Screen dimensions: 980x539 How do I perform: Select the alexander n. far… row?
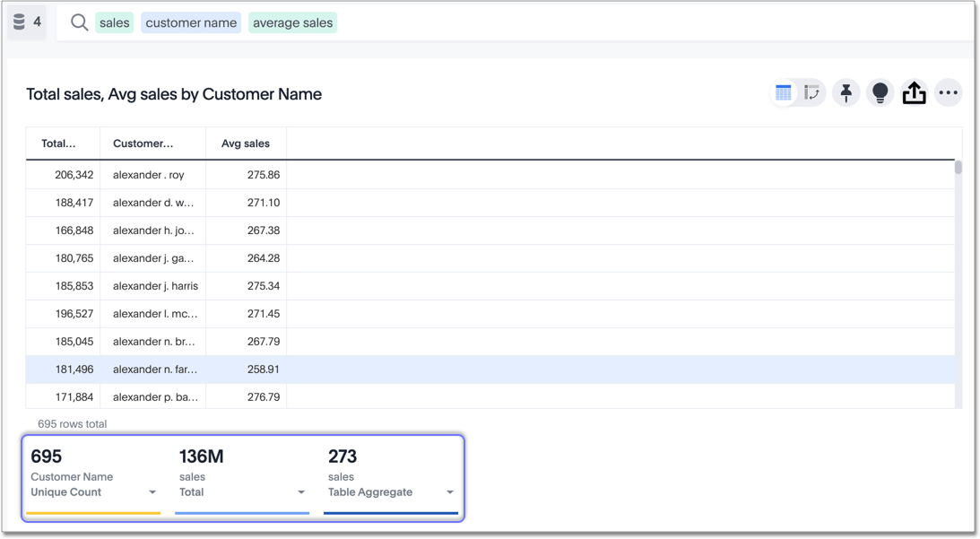click(155, 369)
